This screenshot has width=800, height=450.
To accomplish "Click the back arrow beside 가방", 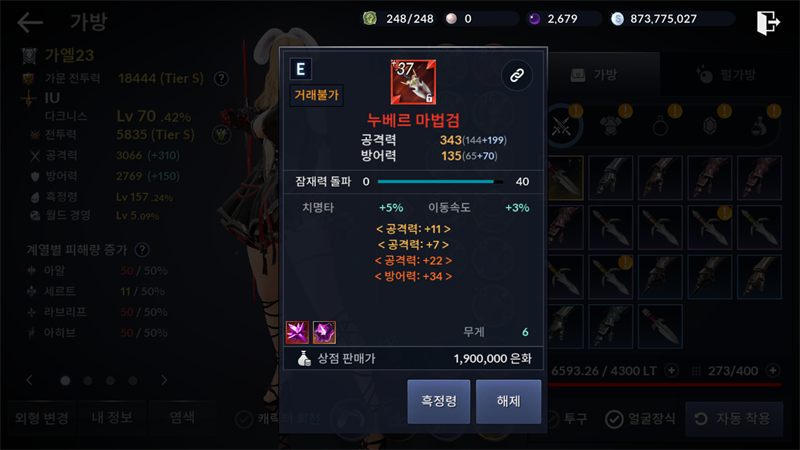I will pos(30,22).
